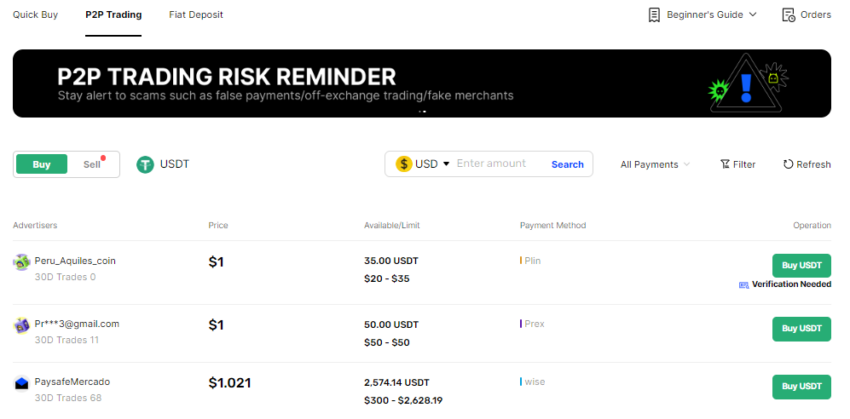The height and width of the screenshot is (419, 850).
Task: Expand the Beginner's Guide dropdown
Action: 752,15
